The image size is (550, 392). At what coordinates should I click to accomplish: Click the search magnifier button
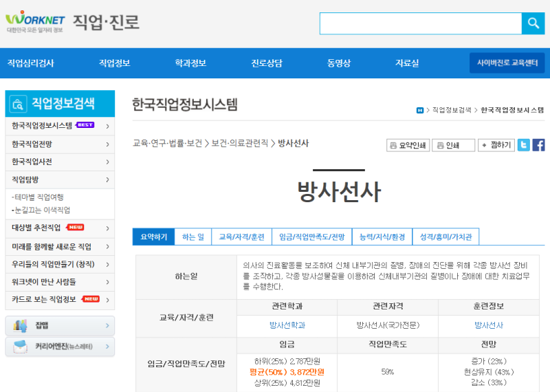click(x=533, y=23)
